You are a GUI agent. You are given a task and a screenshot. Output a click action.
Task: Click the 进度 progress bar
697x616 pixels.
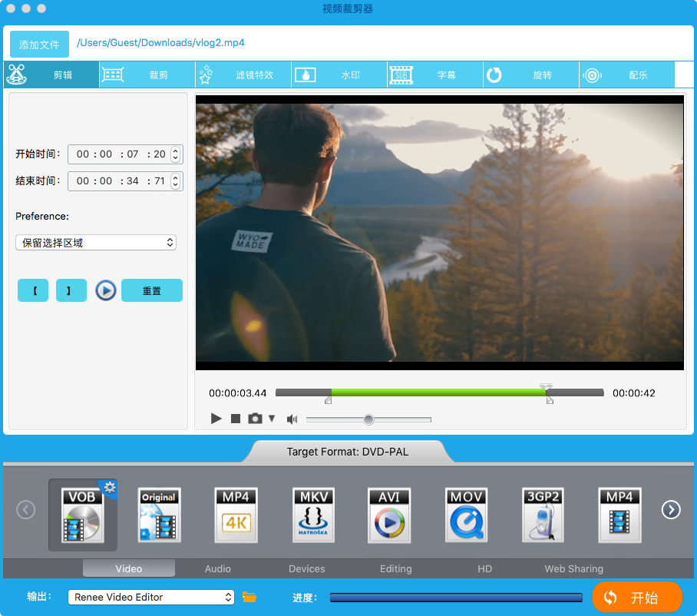click(456, 598)
